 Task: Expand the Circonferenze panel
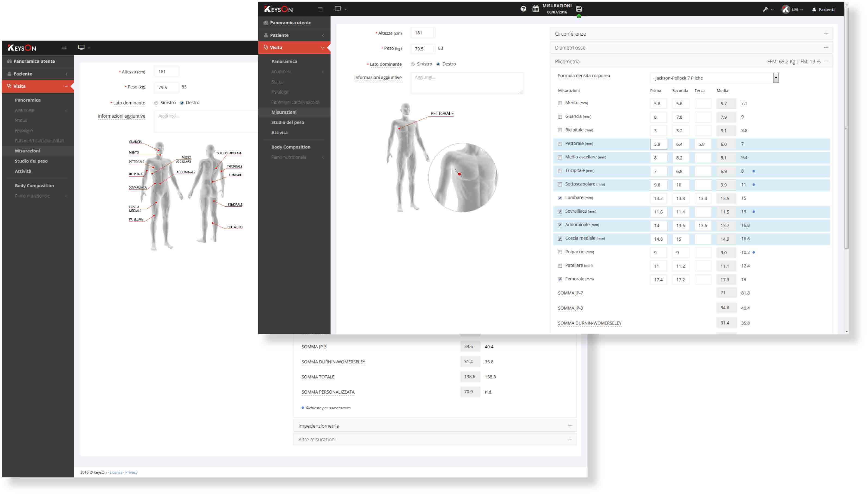pyautogui.click(x=691, y=34)
